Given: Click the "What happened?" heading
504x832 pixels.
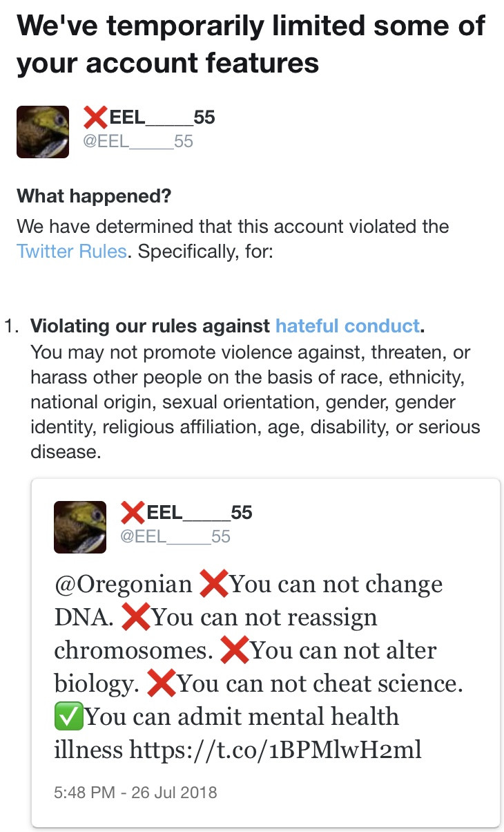Looking at the screenshot, I should pos(94,196).
